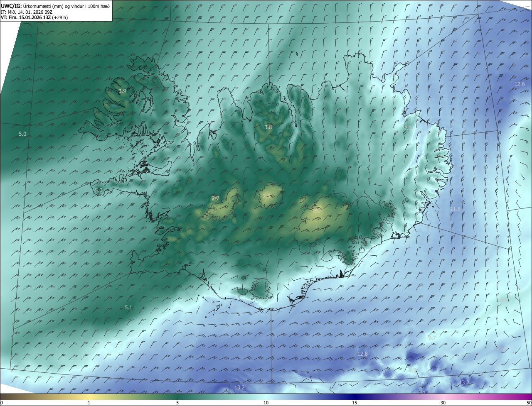This screenshot has height=406, width=532.
Task: Click the colour scale tick label 30
Action: 443,403
